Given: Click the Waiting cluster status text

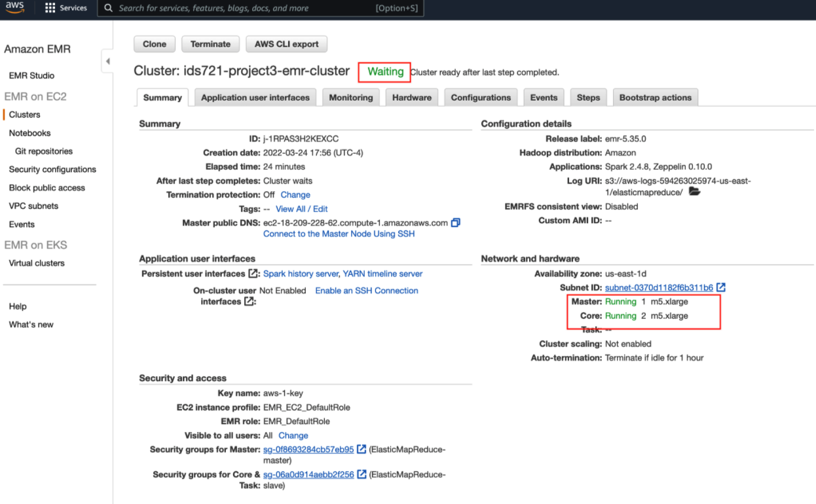Looking at the screenshot, I should [385, 72].
